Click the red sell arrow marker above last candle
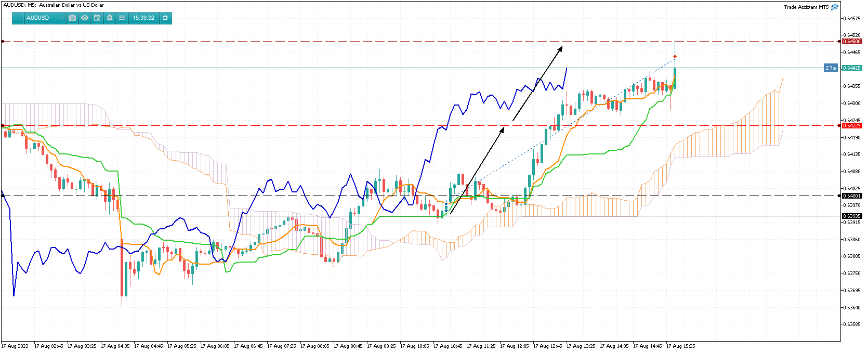868x352 pixels. point(675,56)
